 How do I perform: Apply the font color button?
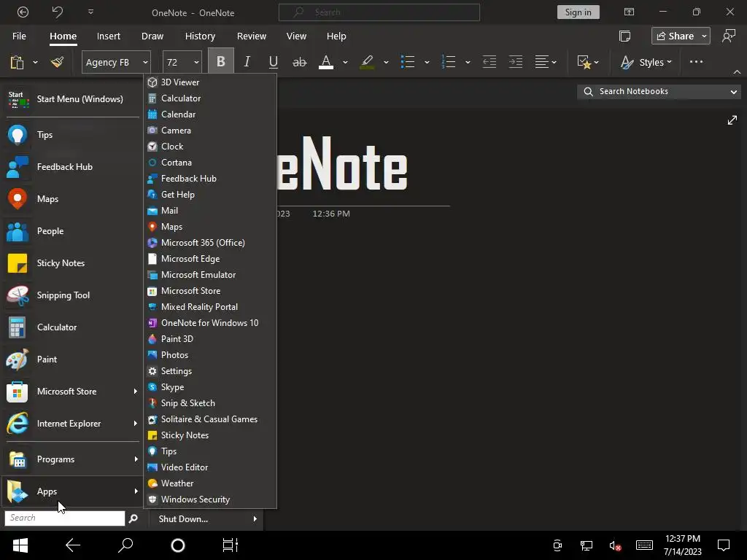point(326,62)
